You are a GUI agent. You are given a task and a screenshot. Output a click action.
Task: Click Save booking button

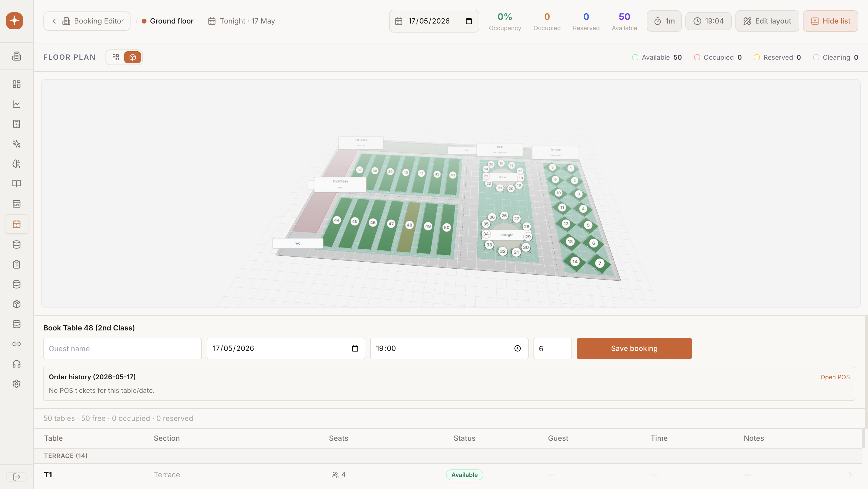[634, 349]
